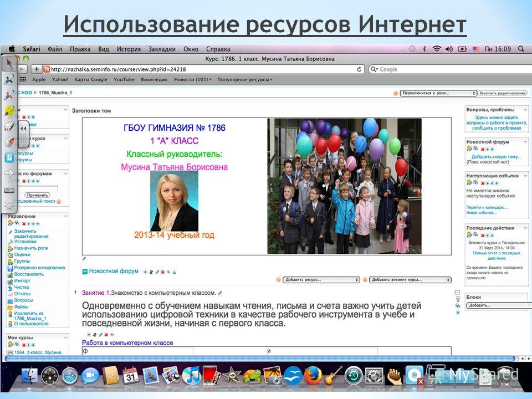Open the Новостной форум link in course
The image size is (532, 399).
click(x=113, y=271)
